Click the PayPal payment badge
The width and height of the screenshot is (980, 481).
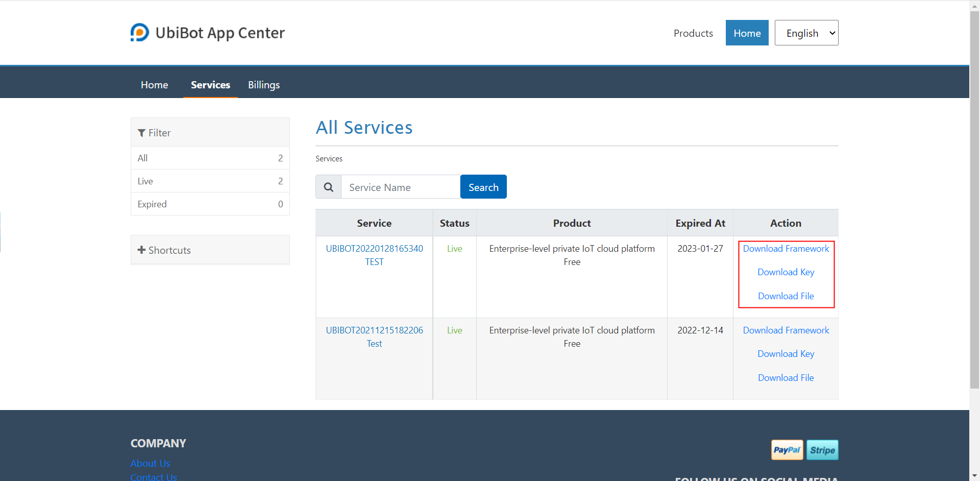click(x=787, y=450)
